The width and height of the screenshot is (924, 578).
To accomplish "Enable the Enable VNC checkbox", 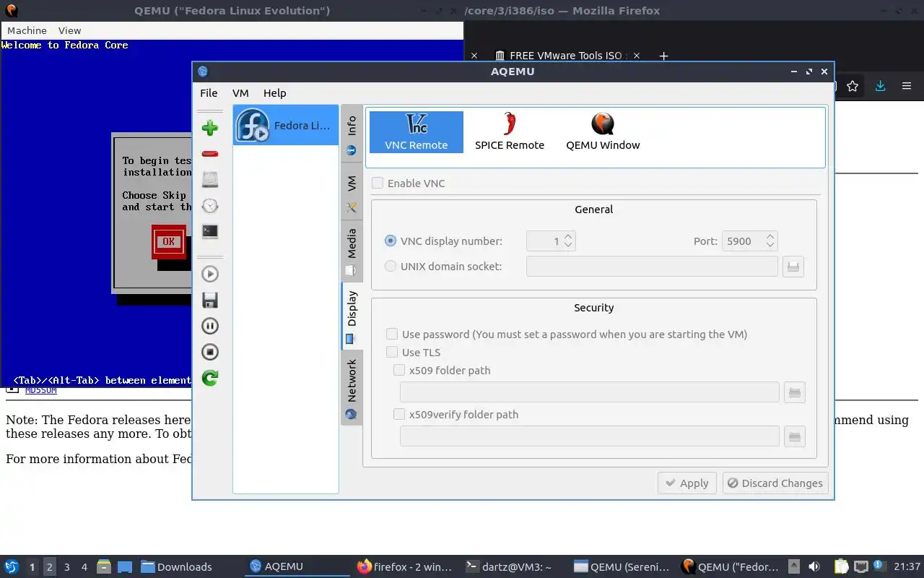I will [378, 183].
